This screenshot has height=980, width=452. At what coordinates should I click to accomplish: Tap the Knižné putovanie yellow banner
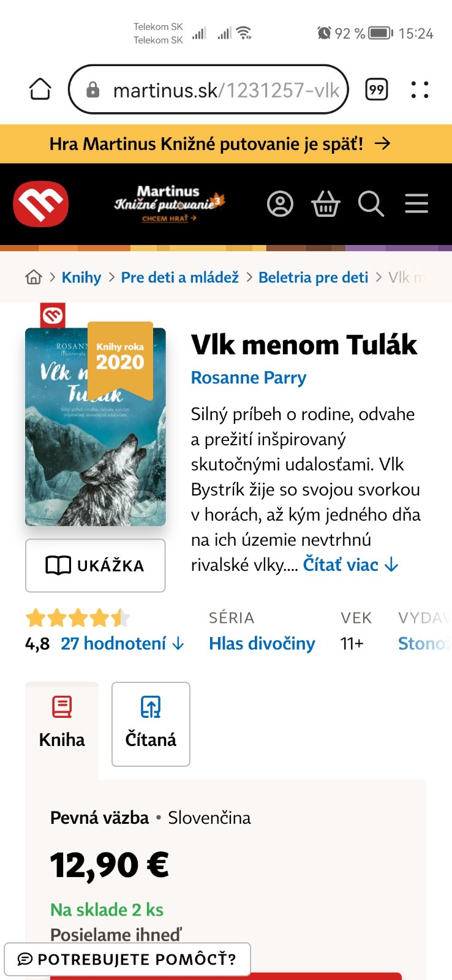pos(226,144)
